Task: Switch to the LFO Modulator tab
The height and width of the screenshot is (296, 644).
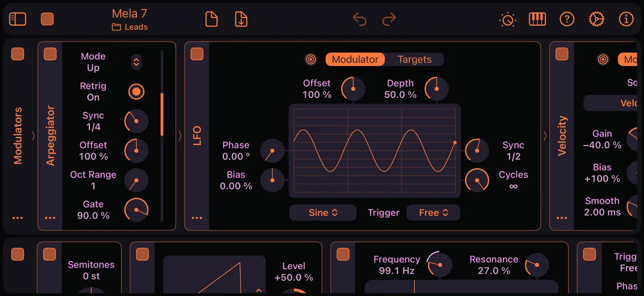Action: tap(355, 59)
